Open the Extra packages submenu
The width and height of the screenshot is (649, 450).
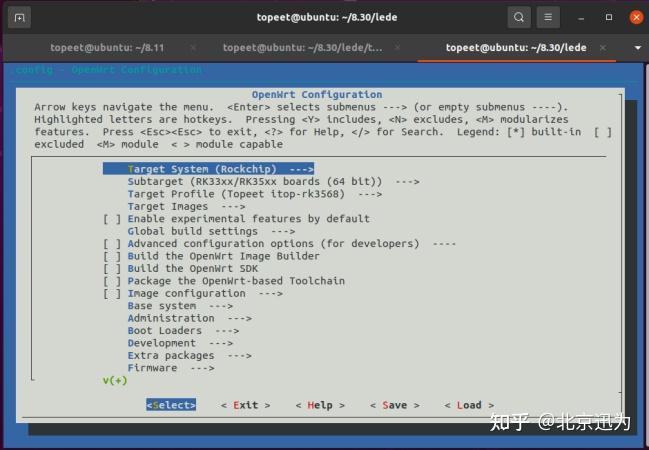point(190,355)
